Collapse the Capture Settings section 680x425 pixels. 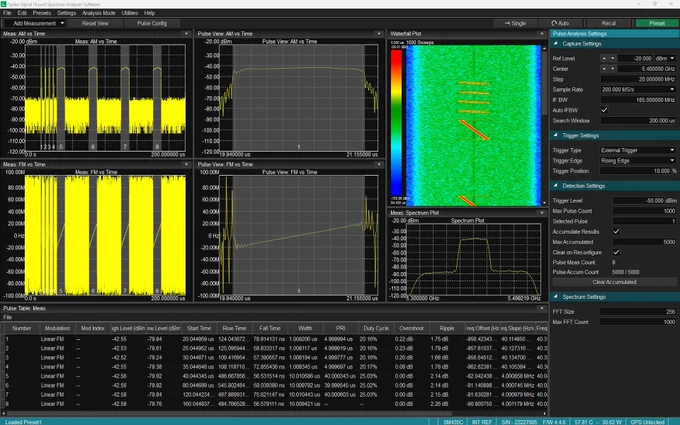point(556,43)
